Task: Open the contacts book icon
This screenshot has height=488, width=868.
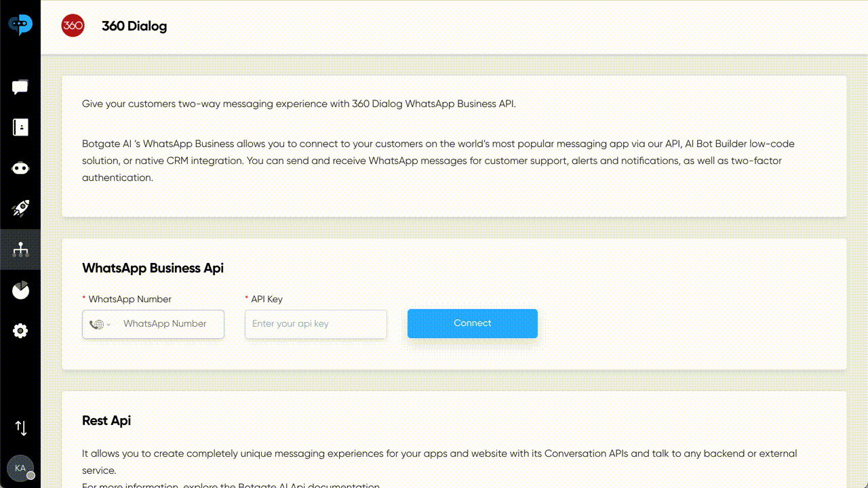Action: 20,127
